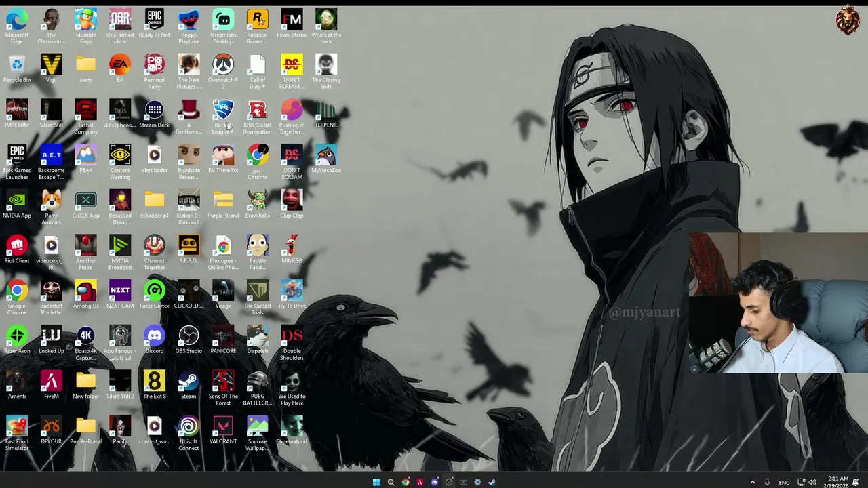
Task: Select the Lethal Company icon
Action: point(85,117)
